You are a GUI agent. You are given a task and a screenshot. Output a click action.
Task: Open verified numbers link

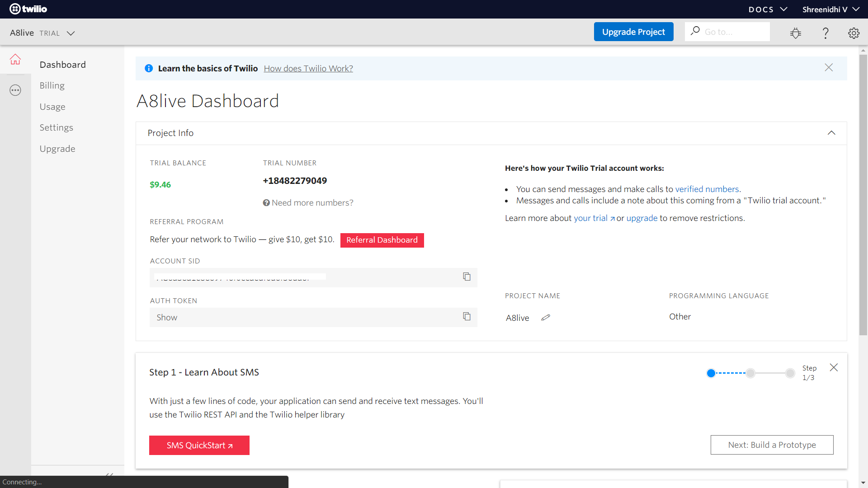pyautogui.click(x=707, y=189)
